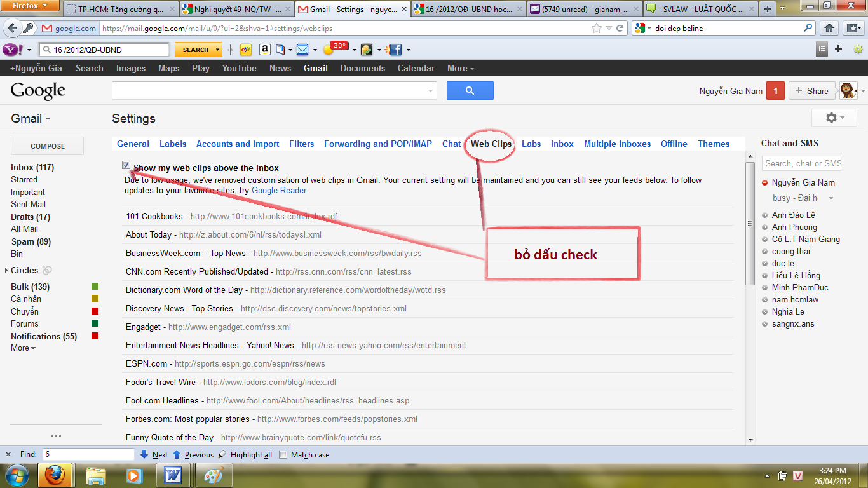Open the Yahoo SEARCH button dropdown arrow

(x=217, y=50)
